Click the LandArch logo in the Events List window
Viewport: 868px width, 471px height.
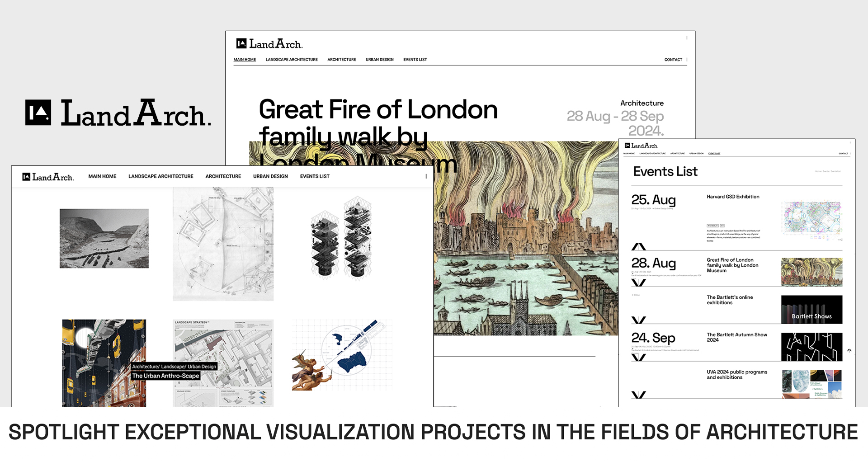pyautogui.click(x=641, y=146)
